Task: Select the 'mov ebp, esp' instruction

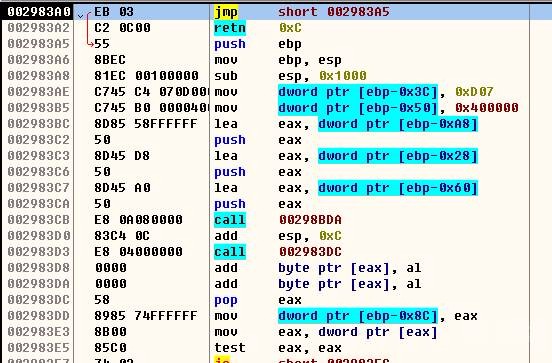Action: pos(278,60)
